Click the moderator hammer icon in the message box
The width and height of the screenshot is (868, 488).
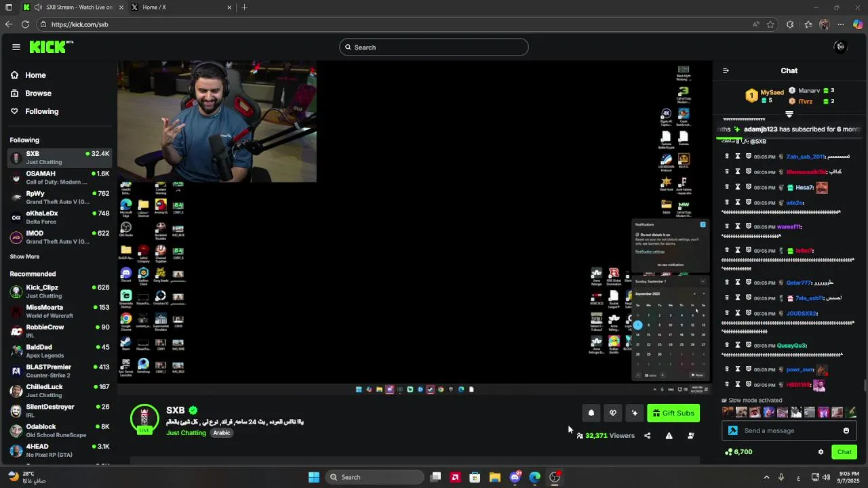coord(732,431)
